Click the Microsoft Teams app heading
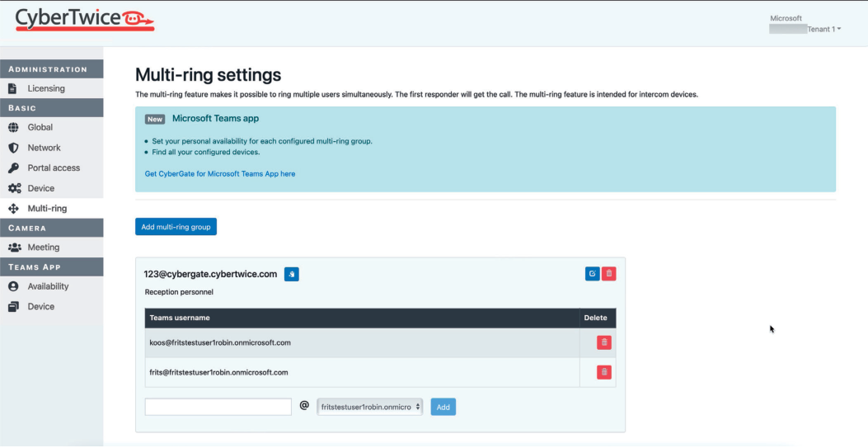 tap(215, 119)
